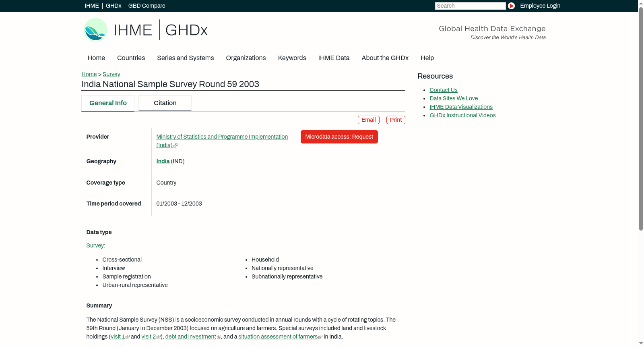The width and height of the screenshot is (644, 347).
Task: Open GBD Compare in top bar
Action: tap(147, 6)
